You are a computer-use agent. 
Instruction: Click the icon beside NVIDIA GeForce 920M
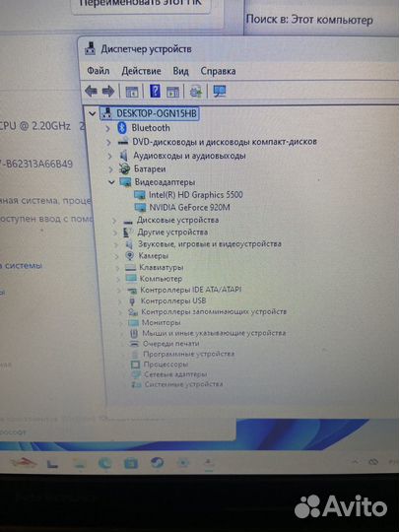pyautogui.click(x=141, y=207)
